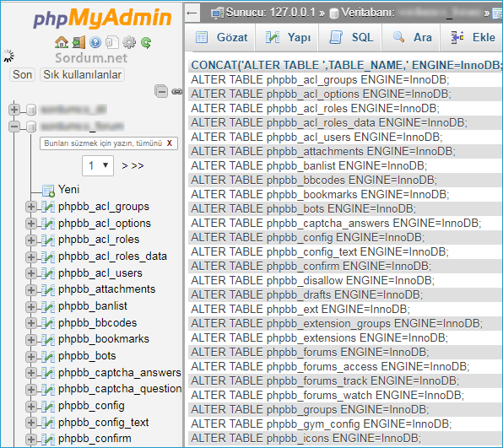Jump to last page with >> link

[x=138, y=166]
